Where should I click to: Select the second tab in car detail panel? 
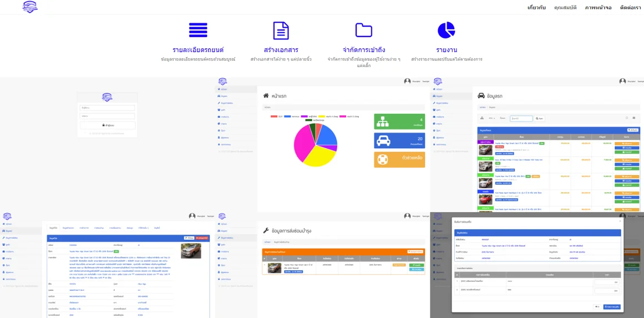point(68,227)
